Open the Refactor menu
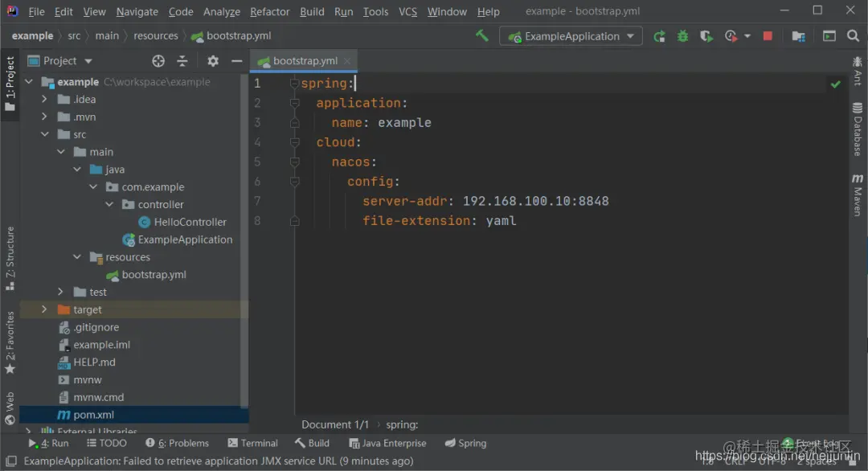Screen dimensions: 868x471 pos(269,11)
